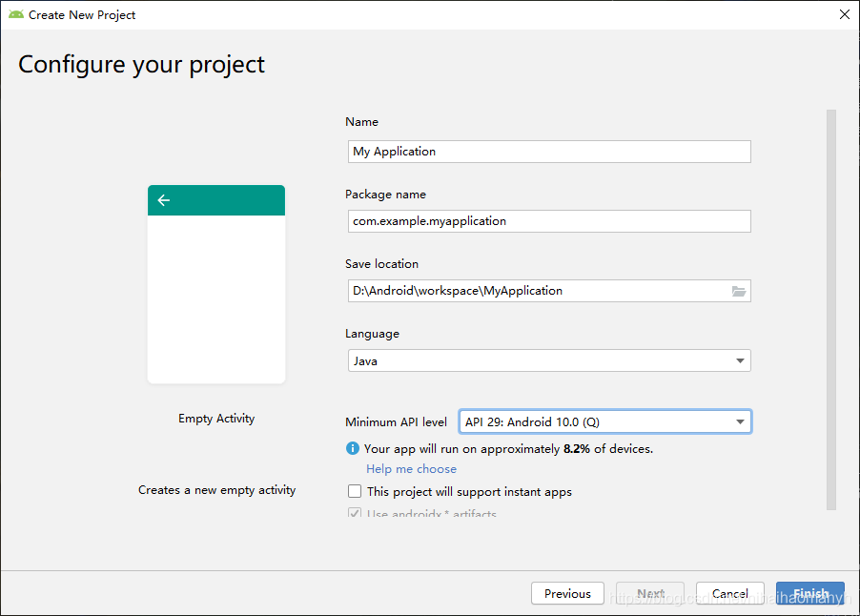Viewport: 860px width, 616px height.
Task: Click the Android logo in title bar
Action: click(15, 14)
